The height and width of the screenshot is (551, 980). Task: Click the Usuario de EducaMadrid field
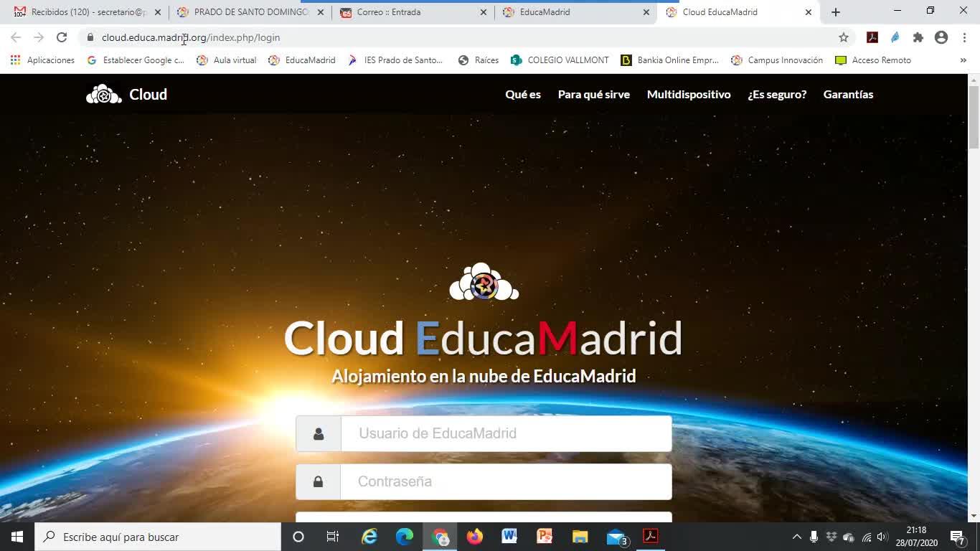pos(507,433)
